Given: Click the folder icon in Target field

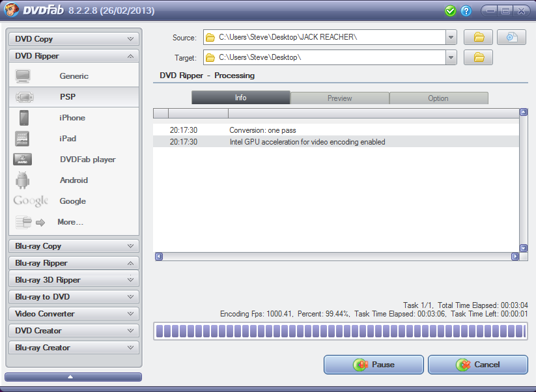Looking at the screenshot, I should coord(210,57).
